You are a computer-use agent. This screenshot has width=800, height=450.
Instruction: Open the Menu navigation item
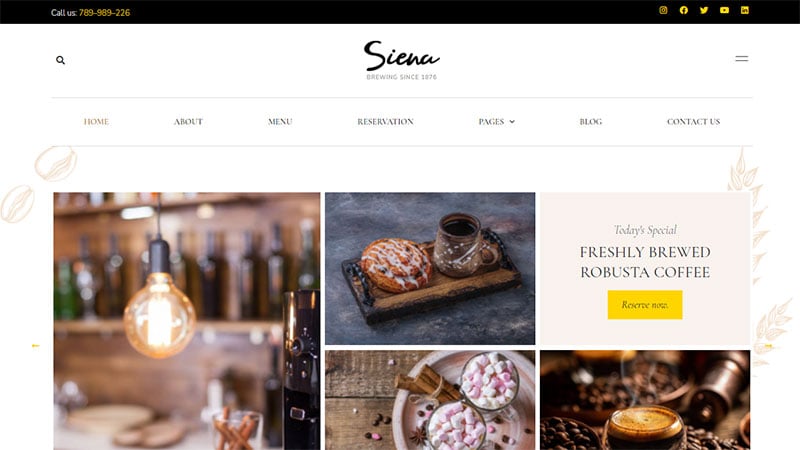pos(280,121)
